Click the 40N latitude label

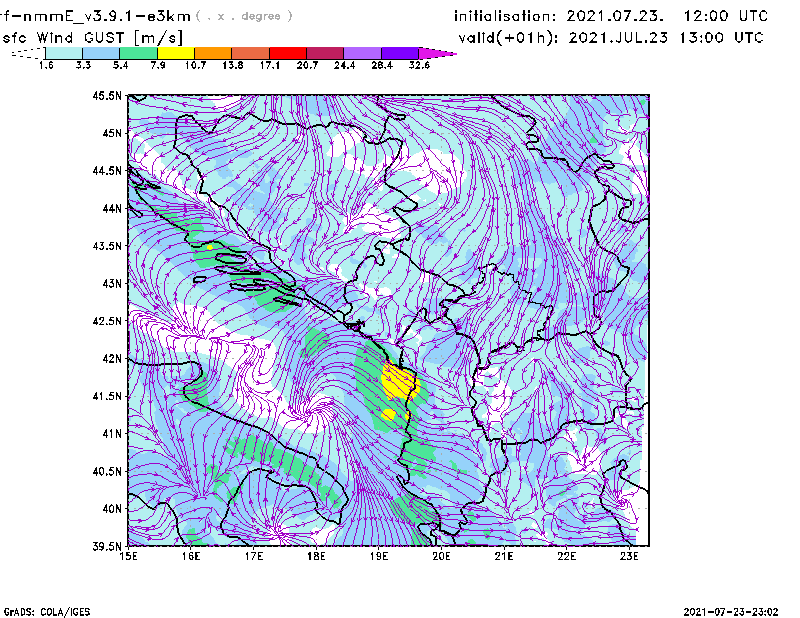(112, 509)
